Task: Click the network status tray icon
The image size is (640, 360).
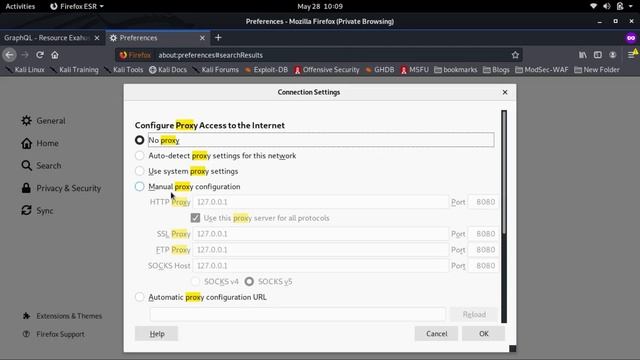Action: [593, 6]
